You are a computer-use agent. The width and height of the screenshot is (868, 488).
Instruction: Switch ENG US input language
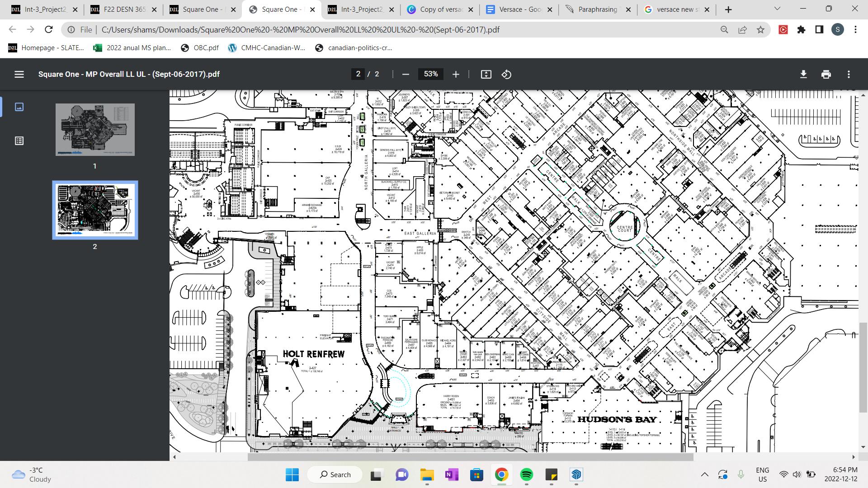coord(763,474)
